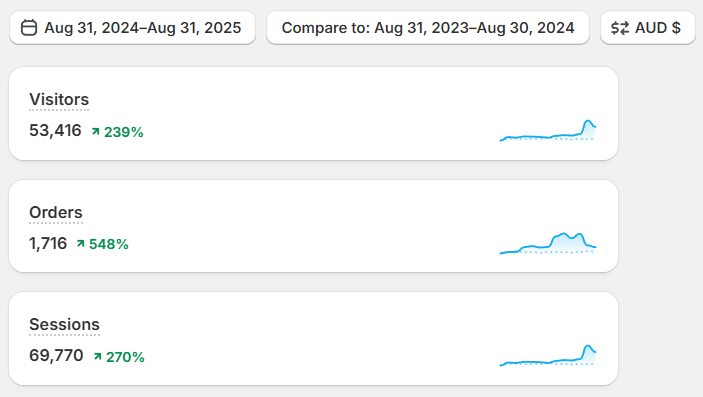Viewport: 703px width, 397px height.
Task: Click the green up arrow beside 270%
Action: pyautogui.click(x=97, y=356)
